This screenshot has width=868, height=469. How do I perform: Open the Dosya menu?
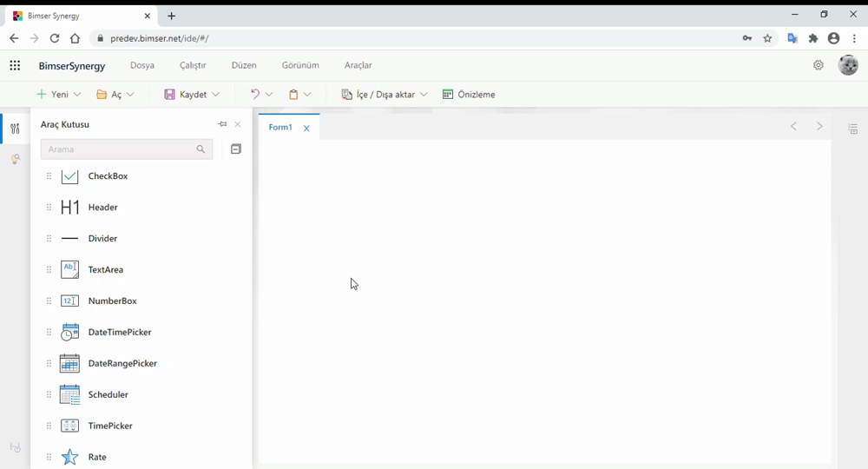(x=142, y=65)
